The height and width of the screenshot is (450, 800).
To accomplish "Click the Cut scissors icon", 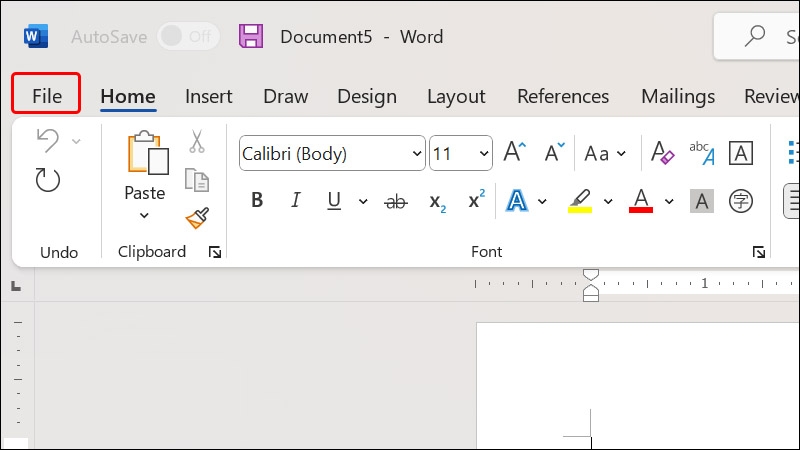I will [x=197, y=141].
